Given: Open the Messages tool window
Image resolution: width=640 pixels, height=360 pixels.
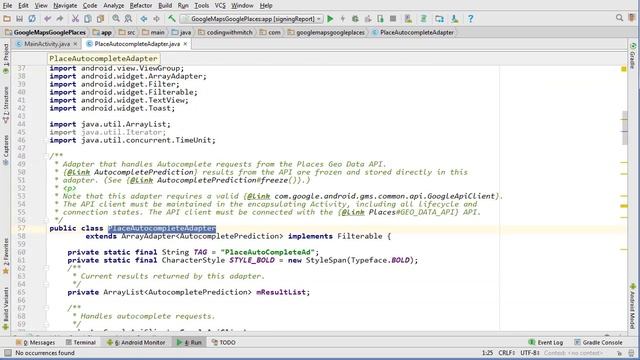Looking at the screenshot, I should pos(35,342).
